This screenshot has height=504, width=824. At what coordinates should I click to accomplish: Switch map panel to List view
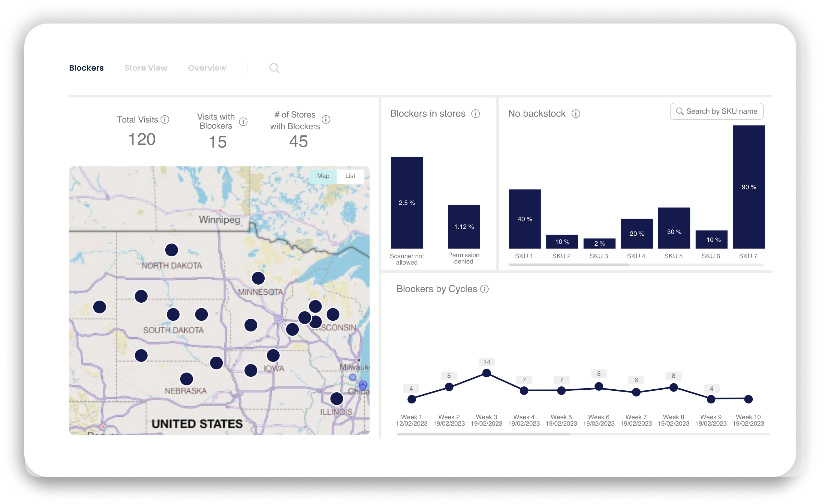click(350, 176)
